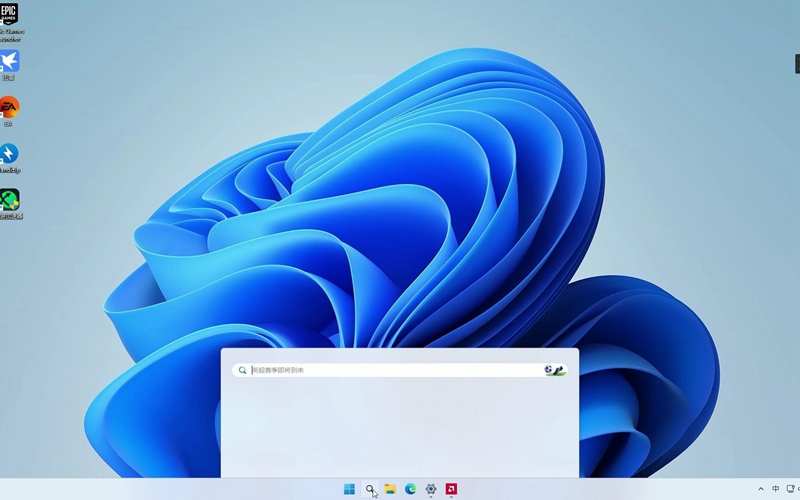Click the volume icon in the system tray
Screen dimensions: 800x500
point(797,489)
